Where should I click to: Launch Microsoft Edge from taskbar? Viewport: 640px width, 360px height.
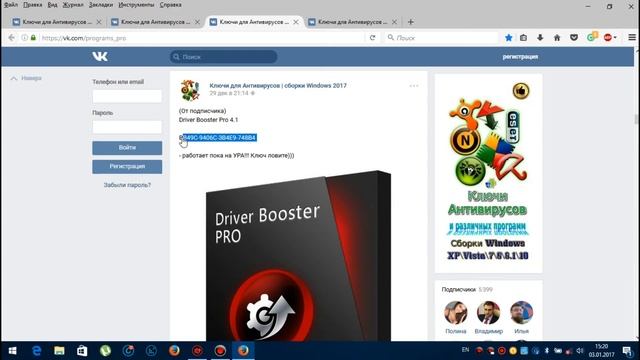[36, 351]
